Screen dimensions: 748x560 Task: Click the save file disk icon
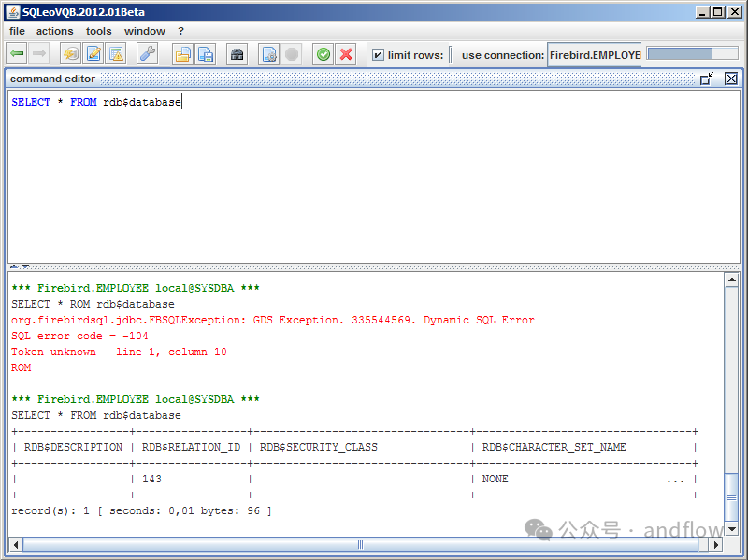point(205,54)
